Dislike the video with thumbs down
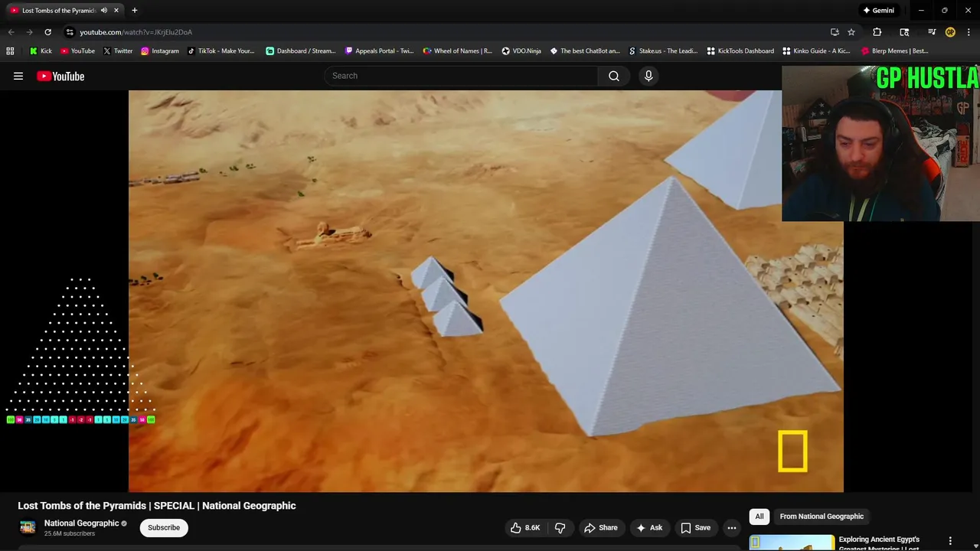 pos(560,527)
